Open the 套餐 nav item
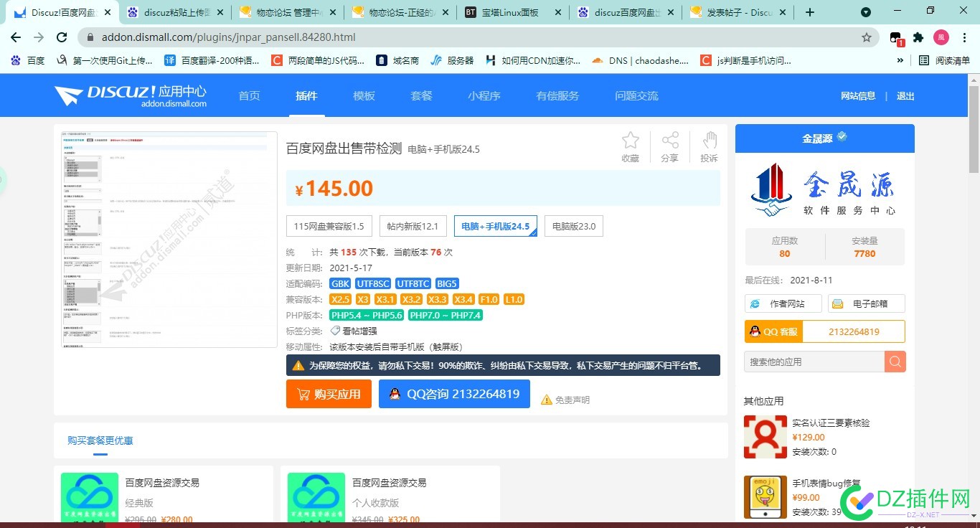 [421, 96]
